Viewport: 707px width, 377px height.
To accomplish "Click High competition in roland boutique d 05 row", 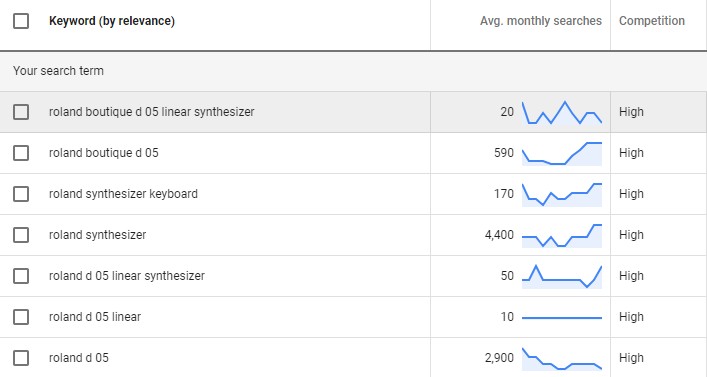I will (631, 153).
